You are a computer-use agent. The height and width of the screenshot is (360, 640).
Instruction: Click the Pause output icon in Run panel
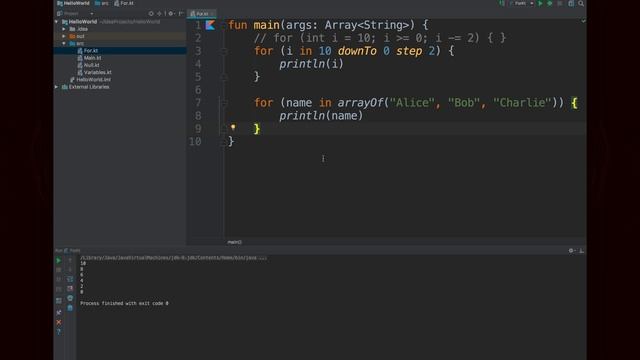pyautogui.click(x=58, y=279)
